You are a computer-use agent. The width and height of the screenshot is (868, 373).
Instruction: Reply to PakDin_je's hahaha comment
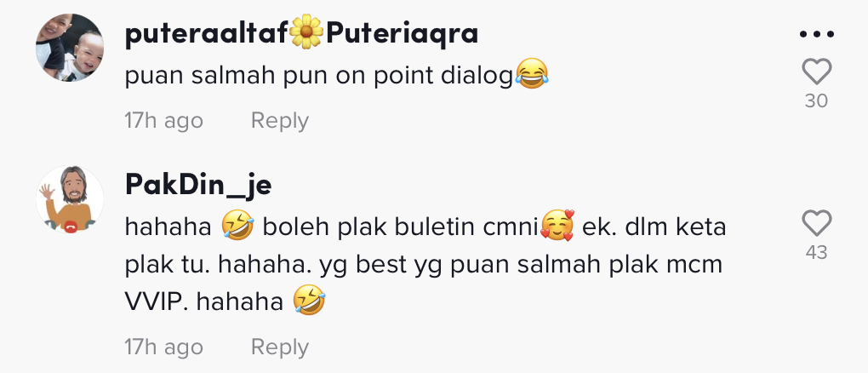click(280, 347)
